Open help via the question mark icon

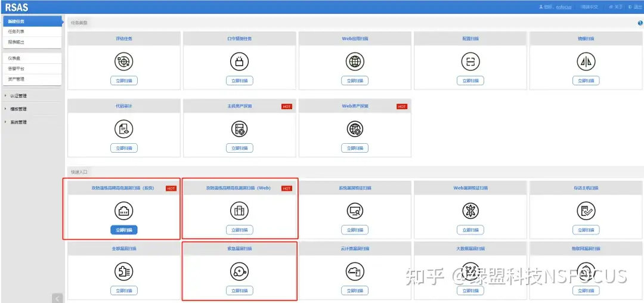640,23
